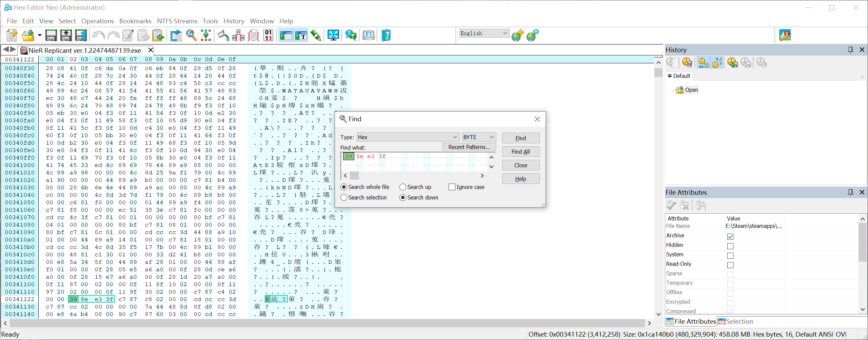
Task: Open the Type Hex dropdown in Find
Action: tap(408, 137)
